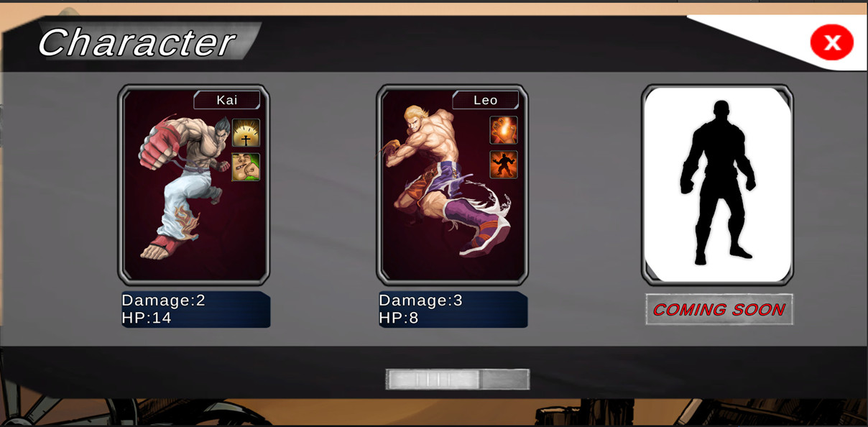The image size is (868, 427).
Task: Tap Leo's flaming hand skill icon
Action: [504, 130]
